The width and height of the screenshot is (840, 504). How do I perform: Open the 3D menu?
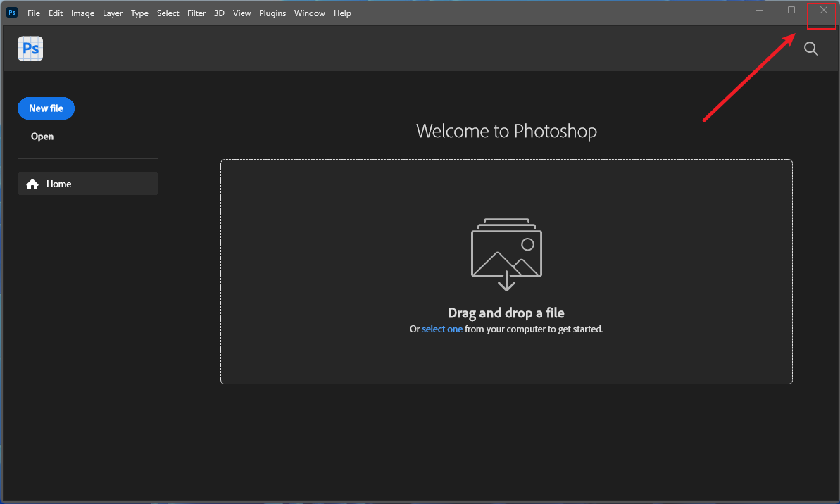coord(219,13)
